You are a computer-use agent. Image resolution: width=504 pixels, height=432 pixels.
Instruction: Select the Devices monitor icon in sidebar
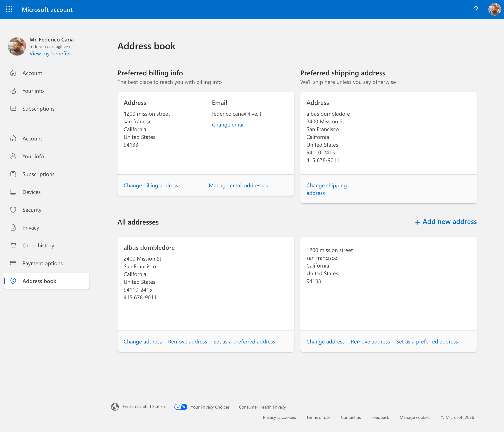coord(13,192)
